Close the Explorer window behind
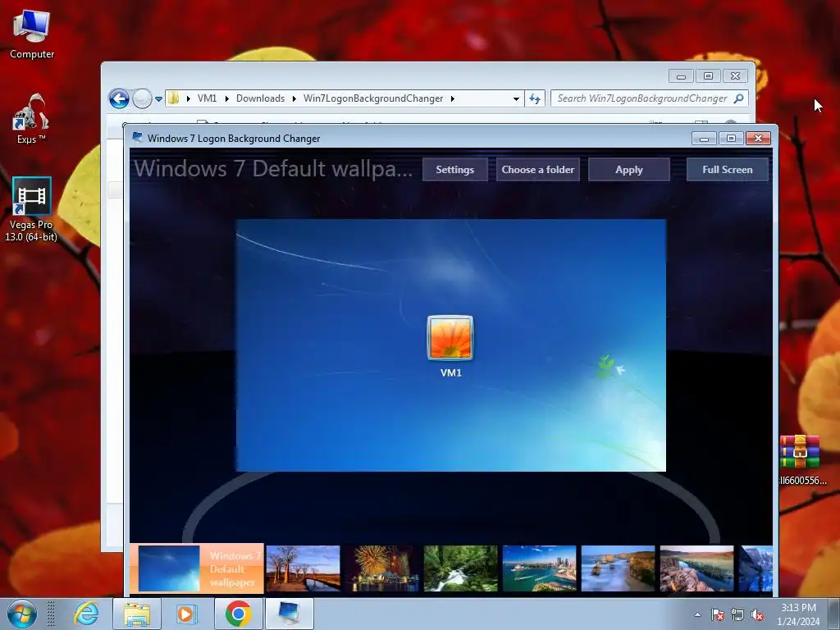 pos(736,76)
